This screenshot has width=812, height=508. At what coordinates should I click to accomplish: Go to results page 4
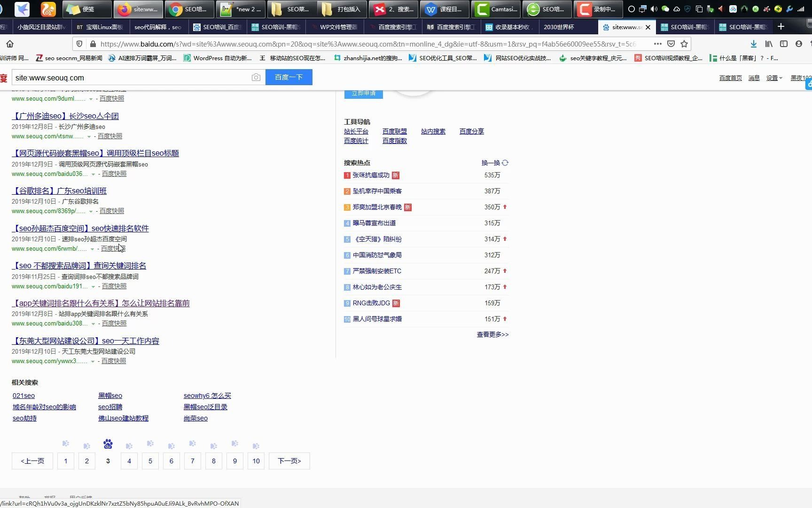point(129,461)
